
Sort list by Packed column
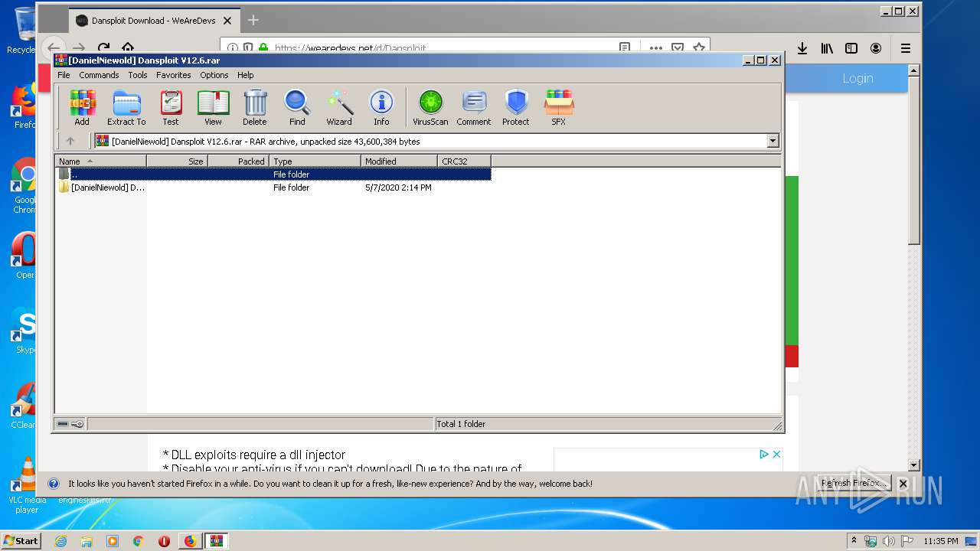tap(238, 161)
